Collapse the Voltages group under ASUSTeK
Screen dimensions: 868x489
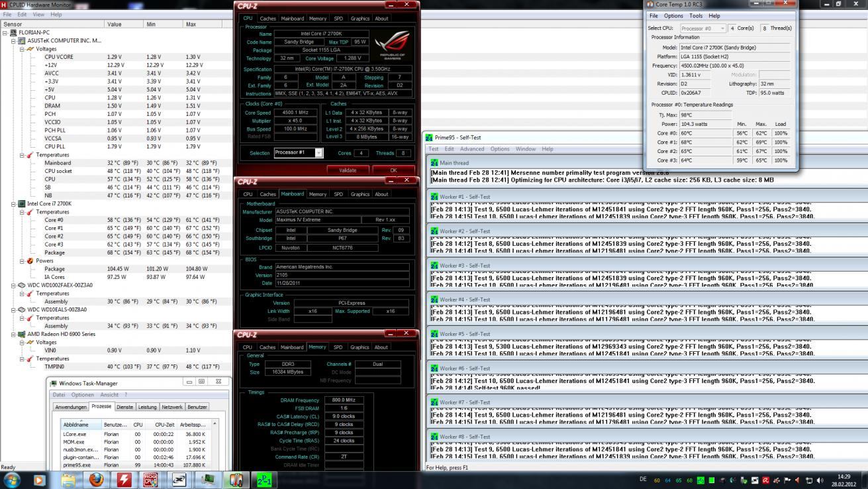click(22, 49)
